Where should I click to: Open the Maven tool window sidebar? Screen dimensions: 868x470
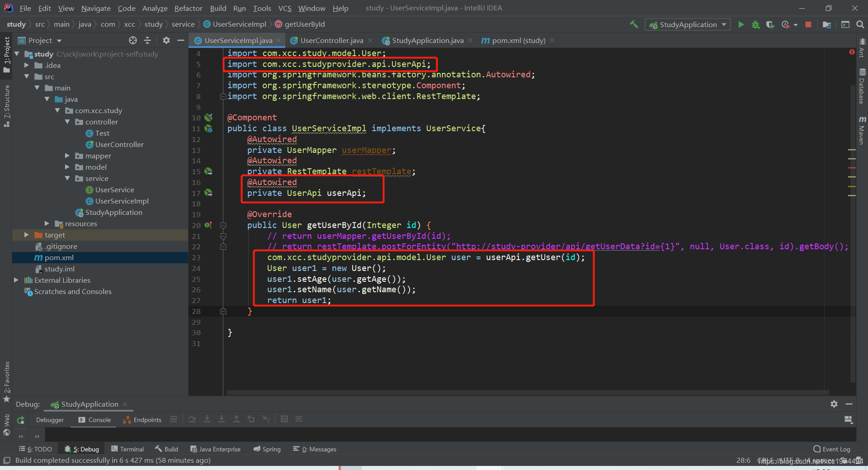tap(862, 130)
